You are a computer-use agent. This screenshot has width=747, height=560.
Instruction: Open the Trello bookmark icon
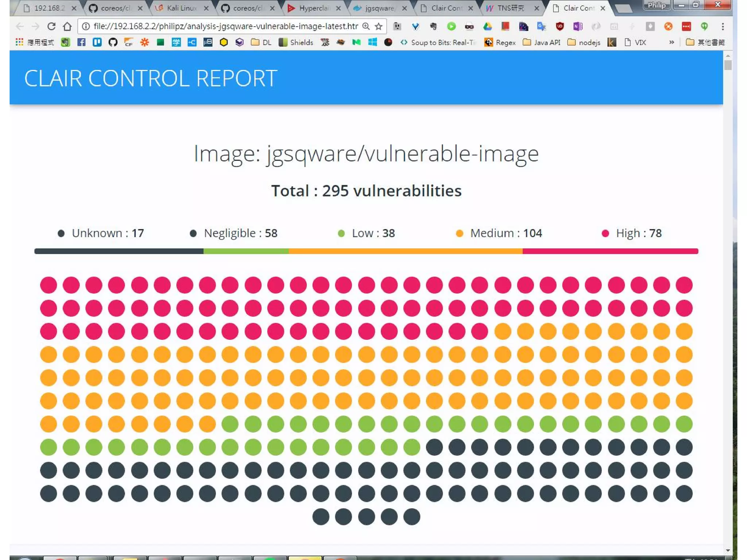[x=97, y=42]
